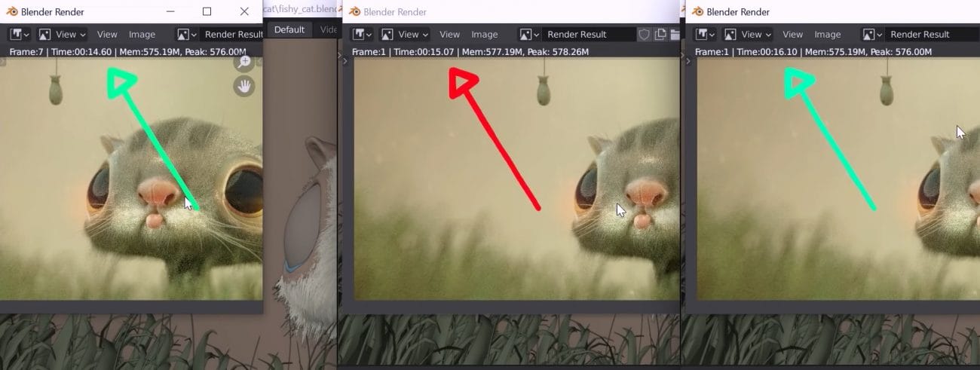Viewport: 980px width, 370px height.
Task: Click Render Result name field in middle window
Action: tap(588, 34)
